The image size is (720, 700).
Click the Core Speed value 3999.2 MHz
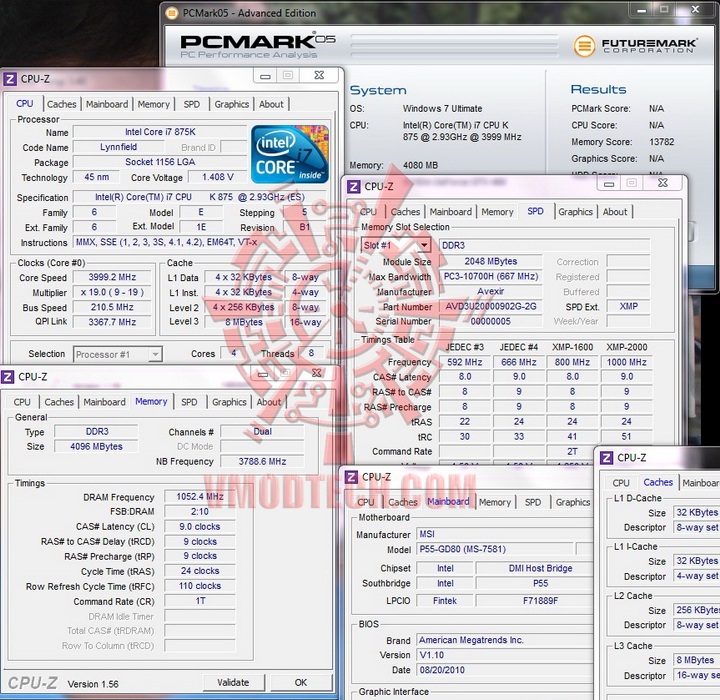tap(112, 277)
